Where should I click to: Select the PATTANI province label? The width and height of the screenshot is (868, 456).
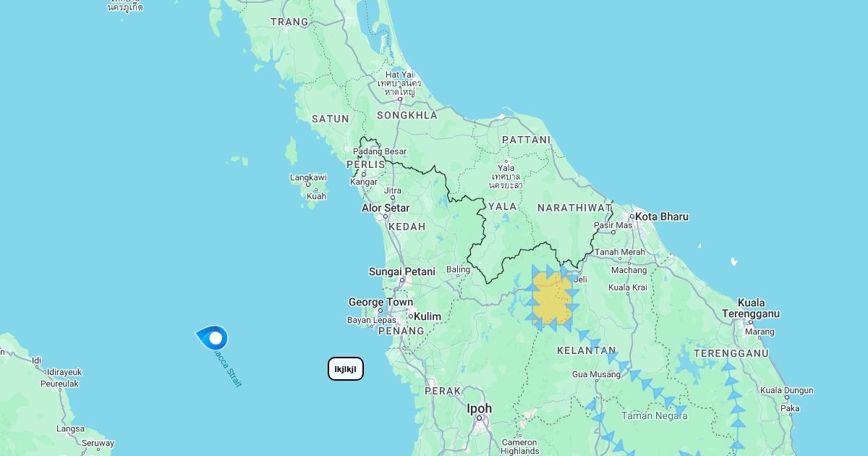[x=526, y=140]
